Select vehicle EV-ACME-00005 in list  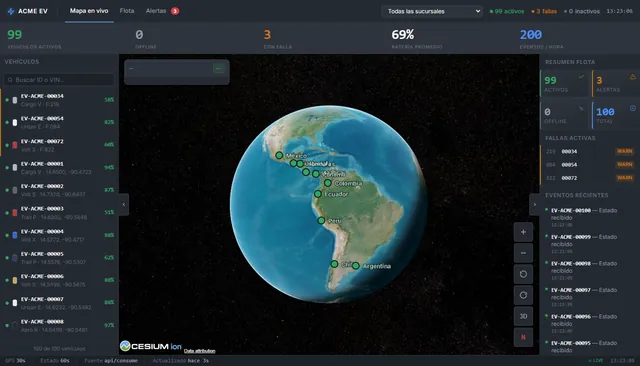[x=59, y=258]
